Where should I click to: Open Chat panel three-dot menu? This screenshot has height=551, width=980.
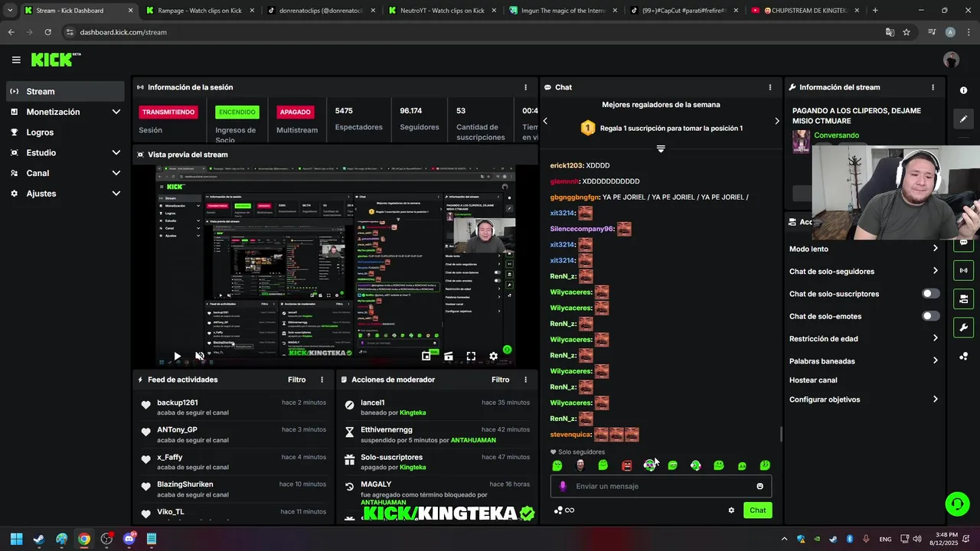769,87
